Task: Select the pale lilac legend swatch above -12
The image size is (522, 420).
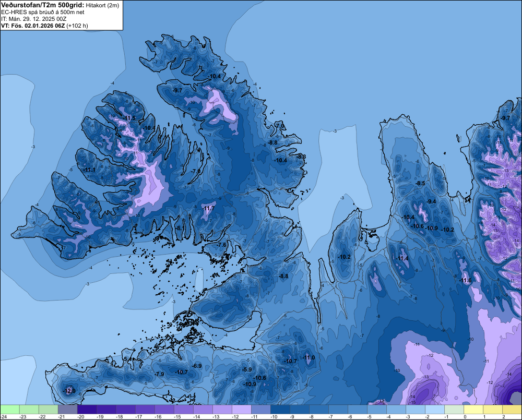Action: 241,409
